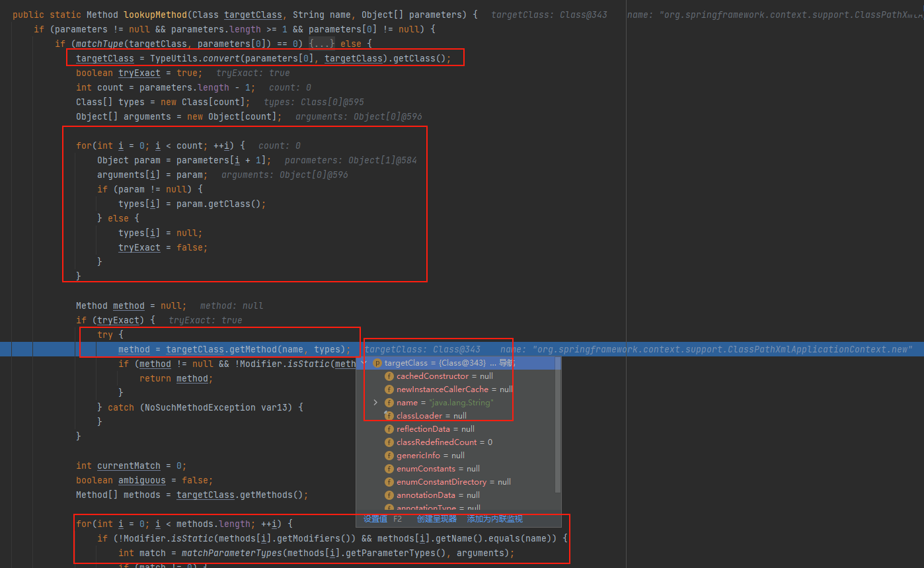Screen dimensions: 924x568
Task: Click the field icon next to classLoader
Action: tap(389, 416)
